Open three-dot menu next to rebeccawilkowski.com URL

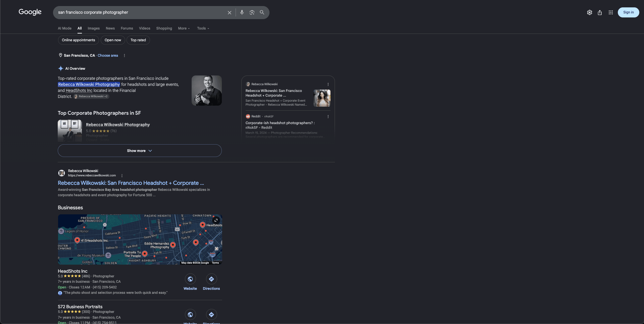[122, 176]
